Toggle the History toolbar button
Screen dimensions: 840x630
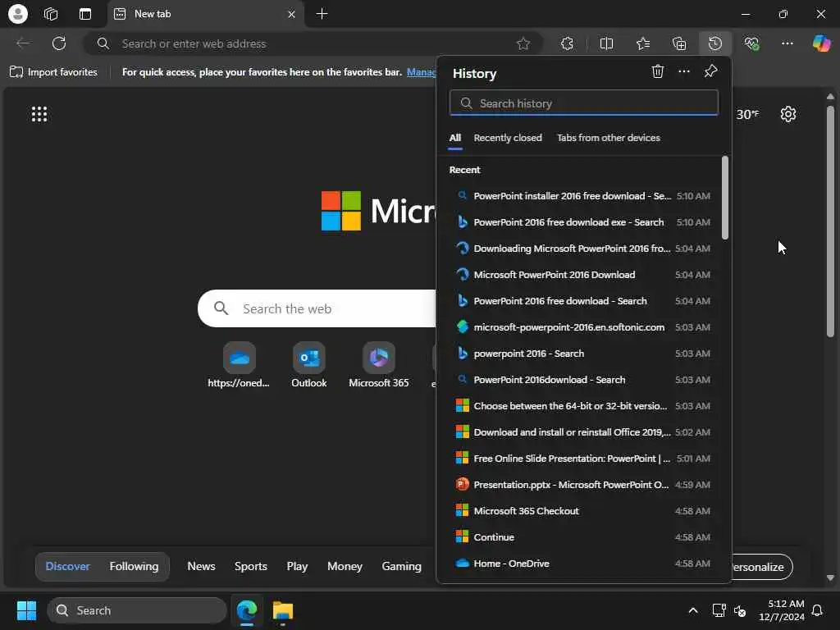[715, 44]
